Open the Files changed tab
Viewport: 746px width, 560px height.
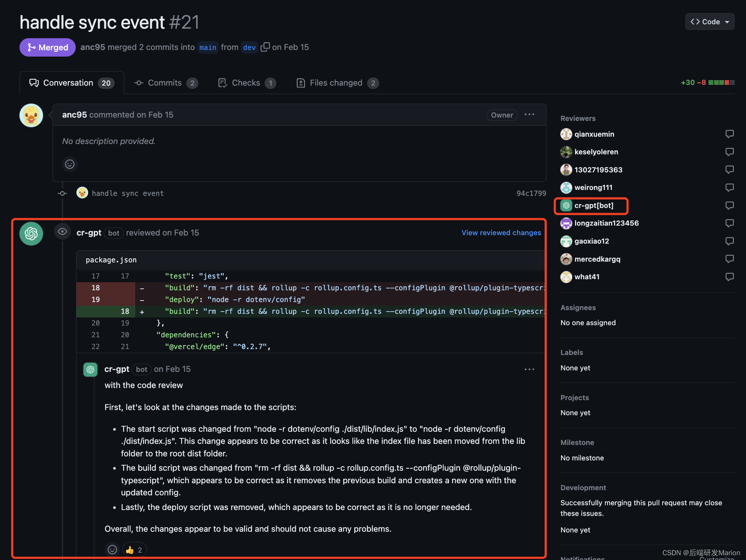pos(337,83)
